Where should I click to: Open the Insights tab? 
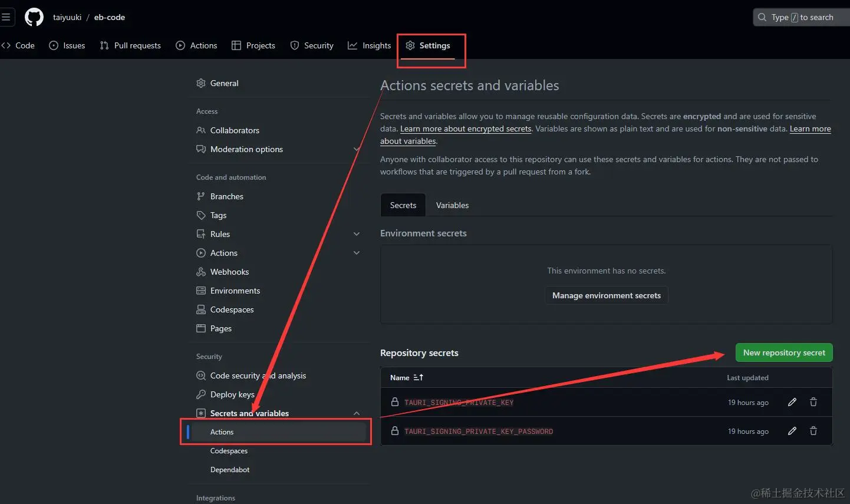click(x=370, y=45)
